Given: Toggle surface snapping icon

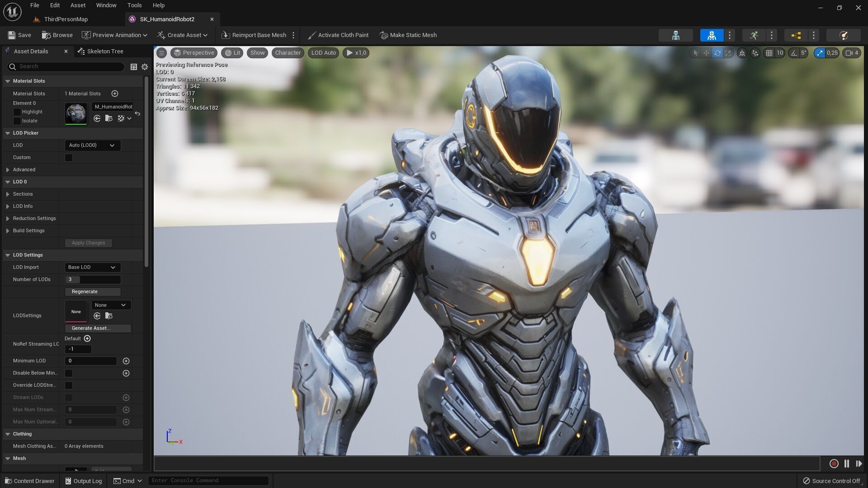Looking at the screenshot, I should tap(755, 53).
